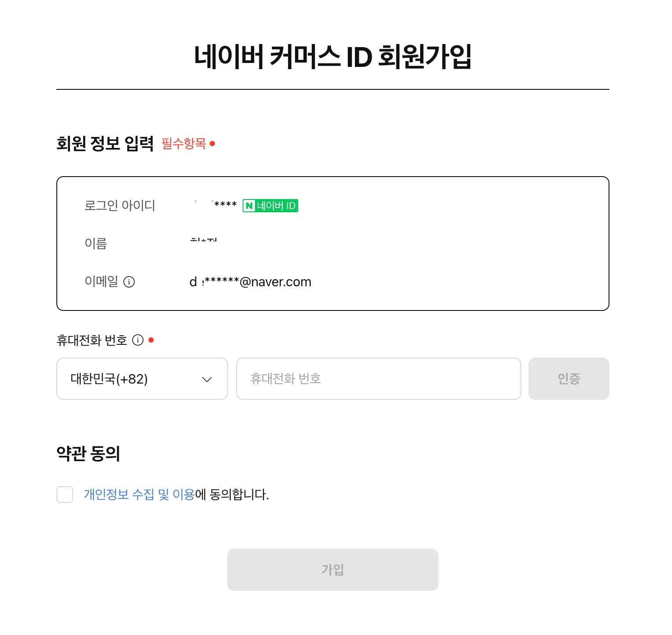
Task: Open the 개인정보 수집 및 이용 link
Action: (139, 495)
